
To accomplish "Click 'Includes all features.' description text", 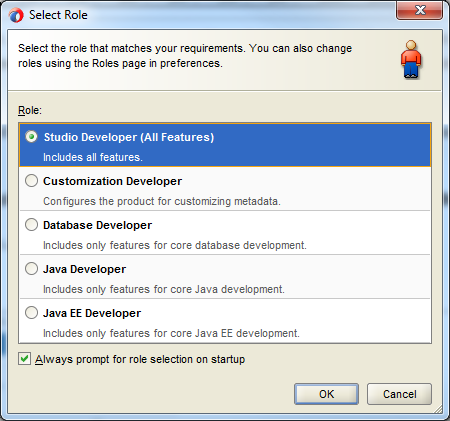I will (x=93, y=157).
